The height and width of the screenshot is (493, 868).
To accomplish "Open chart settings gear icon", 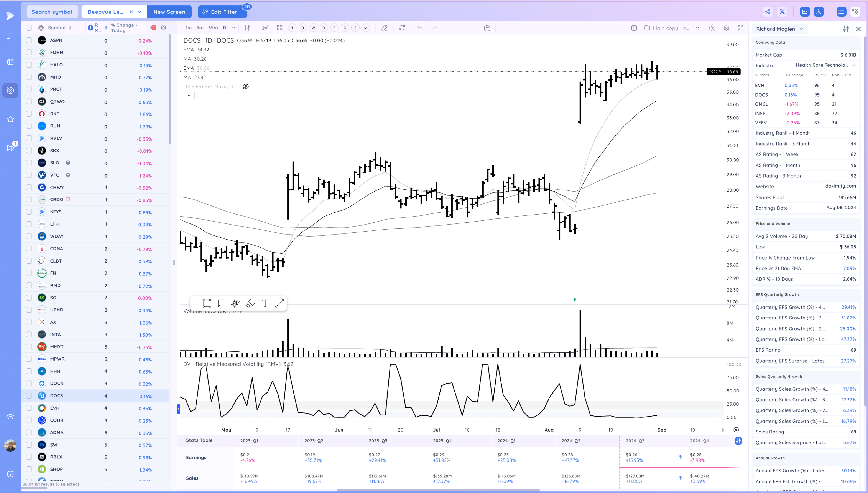I will (x=726, y=28).
